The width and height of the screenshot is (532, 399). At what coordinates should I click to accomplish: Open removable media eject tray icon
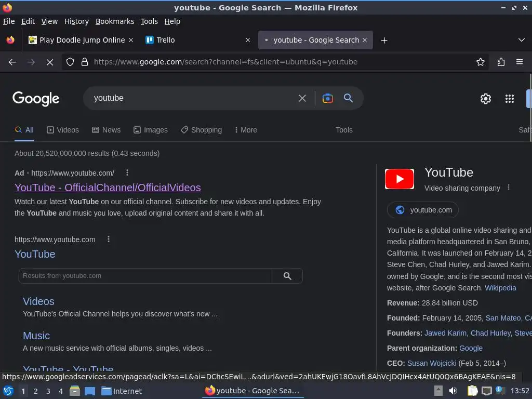click(x=438, y=391)
